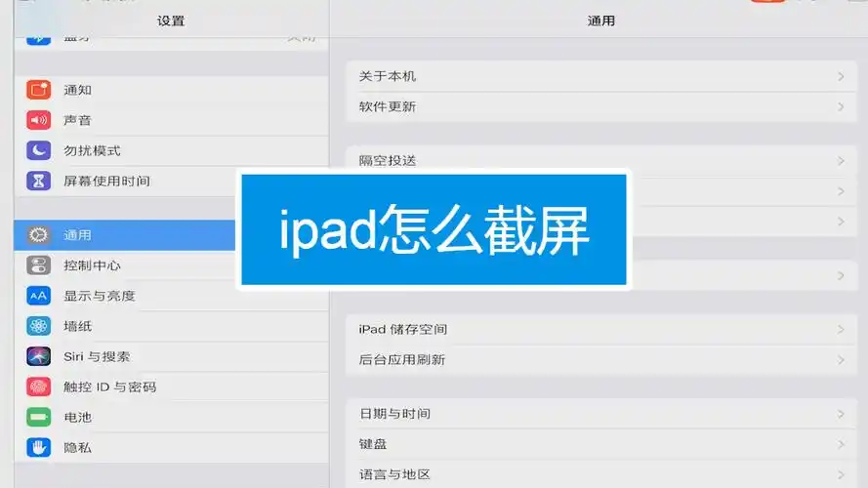Image resolution: width=868 pixels, height=488 pixels.
Task: Tap the Display & Brightness AA icon
Action: coord(38,296)
